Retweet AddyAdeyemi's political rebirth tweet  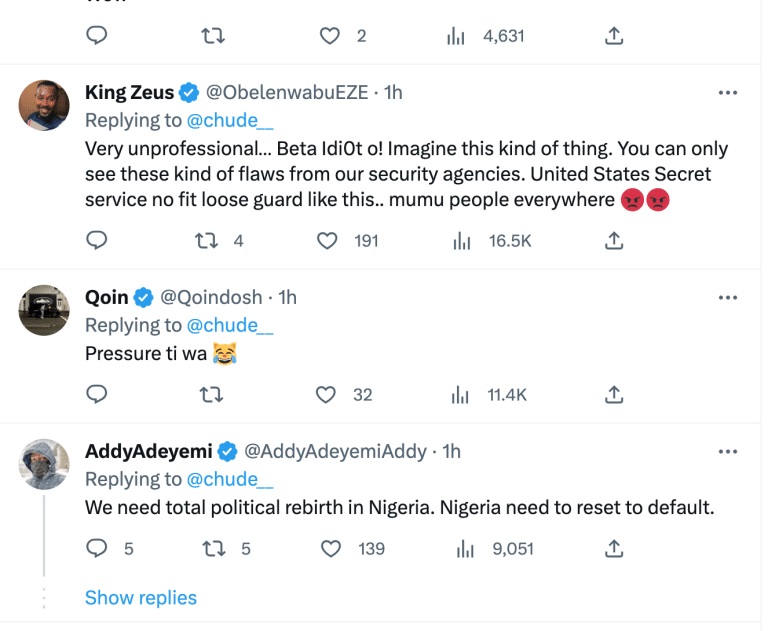[211, 548]
